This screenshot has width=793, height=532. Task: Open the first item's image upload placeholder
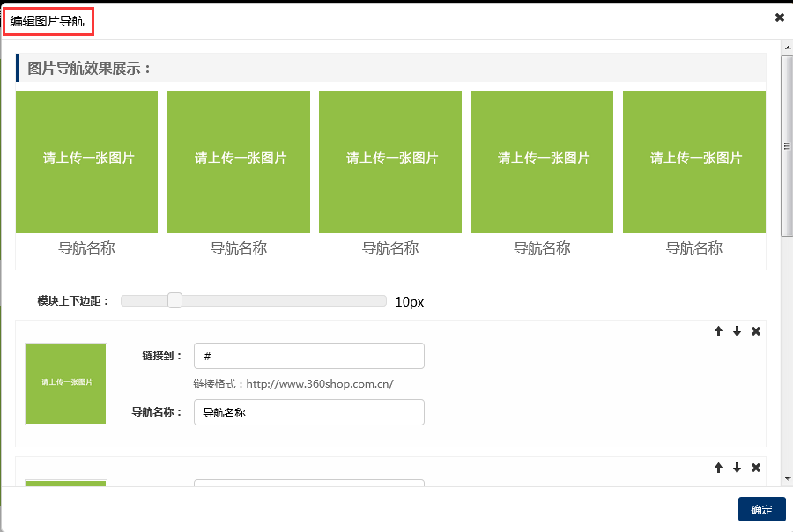[x=66, y=384]
